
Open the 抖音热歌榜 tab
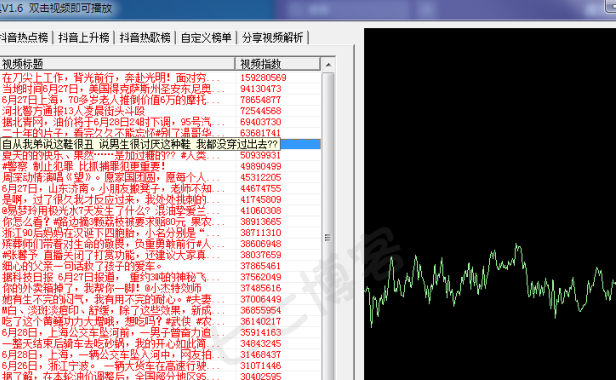[145, 38]
